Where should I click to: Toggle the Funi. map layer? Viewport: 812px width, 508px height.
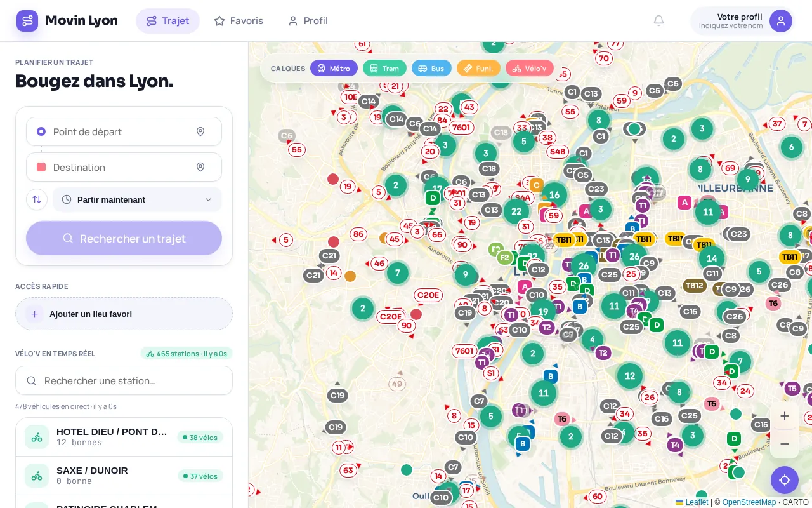pos(478,68)
